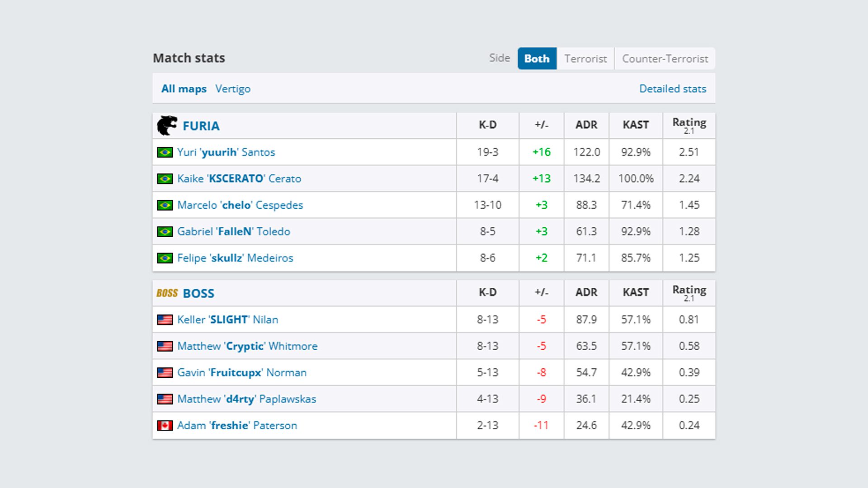Click KSCERATO's 134.2 ADR value
Screen dimensions: 868x488
point(586,178)
